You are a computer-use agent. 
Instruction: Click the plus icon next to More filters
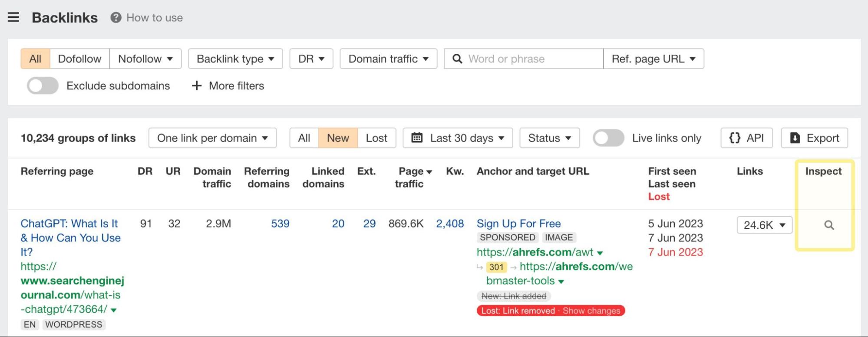[x=197, y=86]
